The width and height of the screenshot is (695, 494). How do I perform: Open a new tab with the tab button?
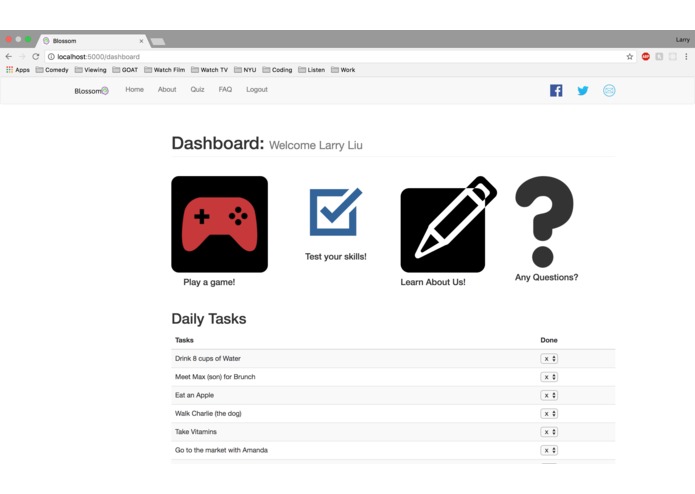[158, 42]
